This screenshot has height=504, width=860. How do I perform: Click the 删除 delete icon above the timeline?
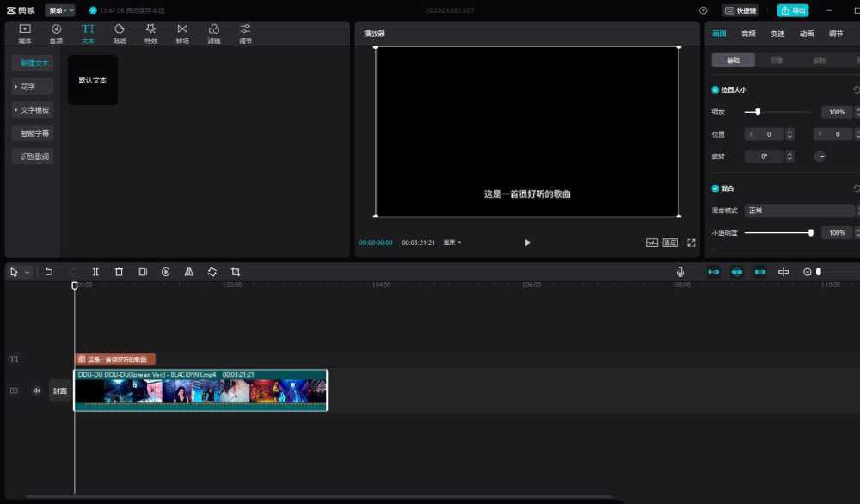tap(119, 272)
